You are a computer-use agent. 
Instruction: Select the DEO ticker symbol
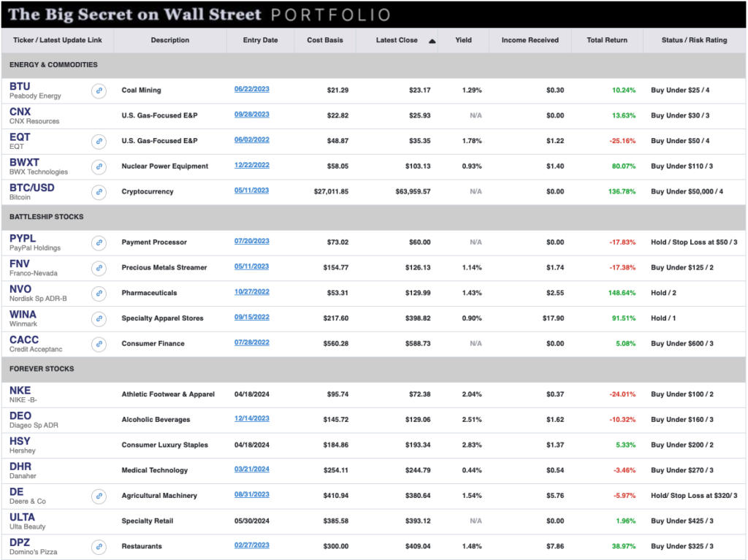(20, 415)
